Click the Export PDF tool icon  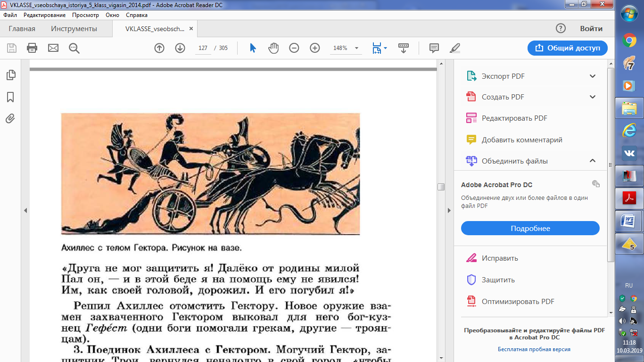(x=472, y=76)
